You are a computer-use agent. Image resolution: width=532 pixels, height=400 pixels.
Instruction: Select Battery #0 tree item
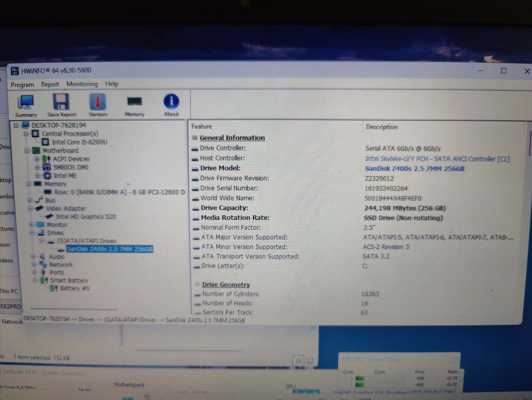tap(75, 288)
